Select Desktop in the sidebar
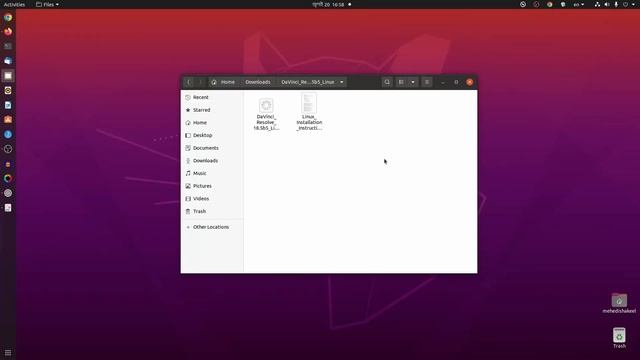Image resolution: width=640 pixels, height=360 pixels. click(x=212, y=135)
